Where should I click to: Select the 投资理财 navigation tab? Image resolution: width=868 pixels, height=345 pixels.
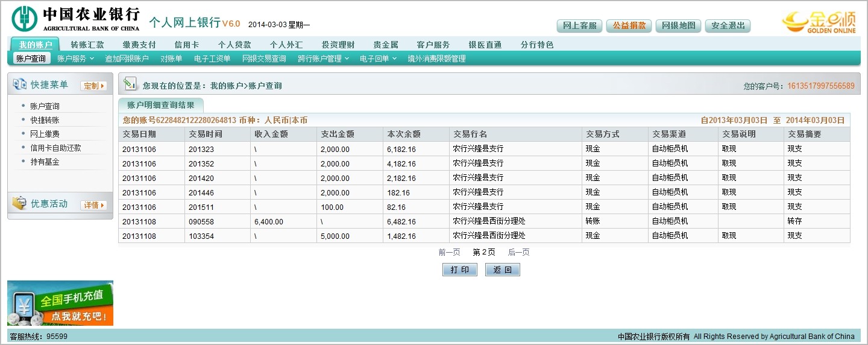click(x=338, y=45)
